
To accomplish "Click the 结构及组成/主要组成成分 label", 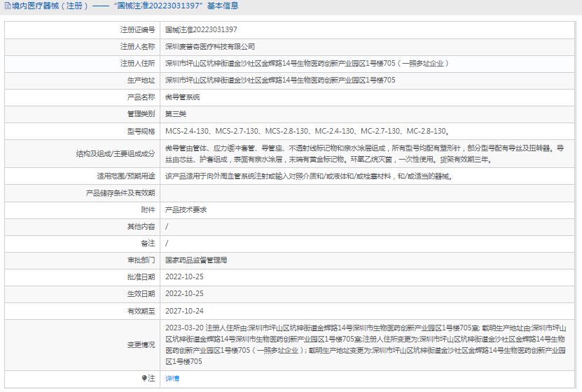I will click(116, 153).
